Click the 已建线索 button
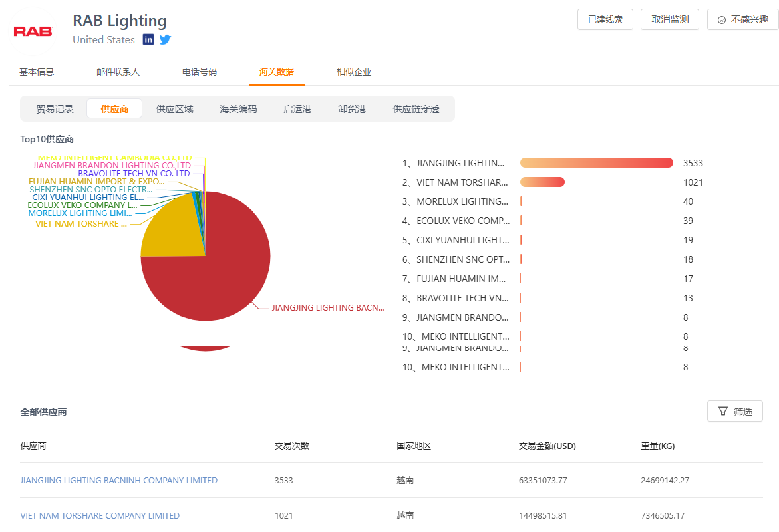This screenshot has height=532, width=779. tap(605, 19)
